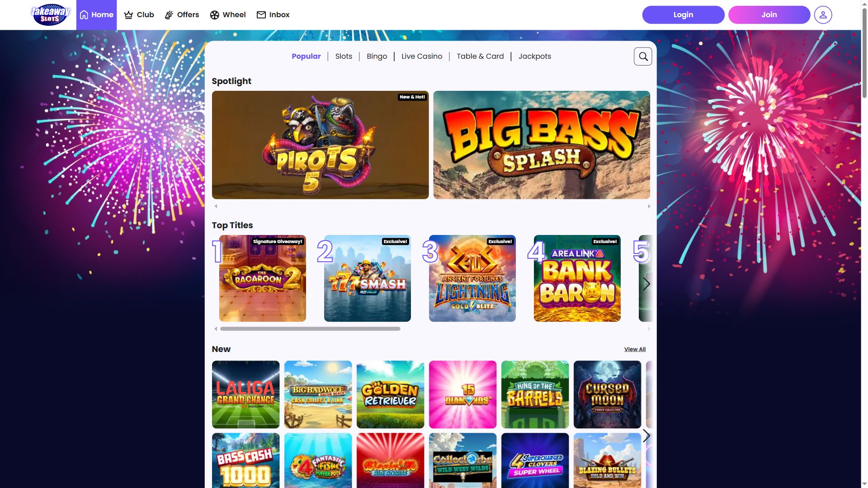
Task: Open the Pirots 5 spotlight game
Action: pyautogui.click(x=320, y=145)
